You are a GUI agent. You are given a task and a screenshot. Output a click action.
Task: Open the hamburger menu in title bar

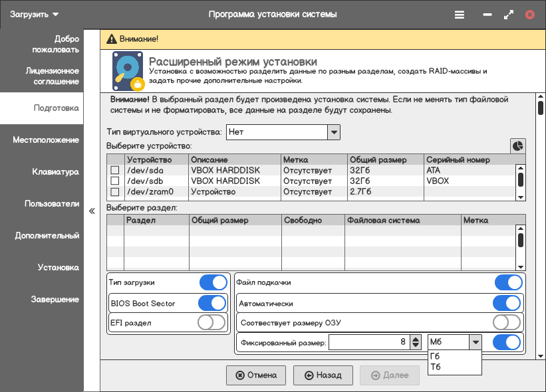click(x=460, y=15)
